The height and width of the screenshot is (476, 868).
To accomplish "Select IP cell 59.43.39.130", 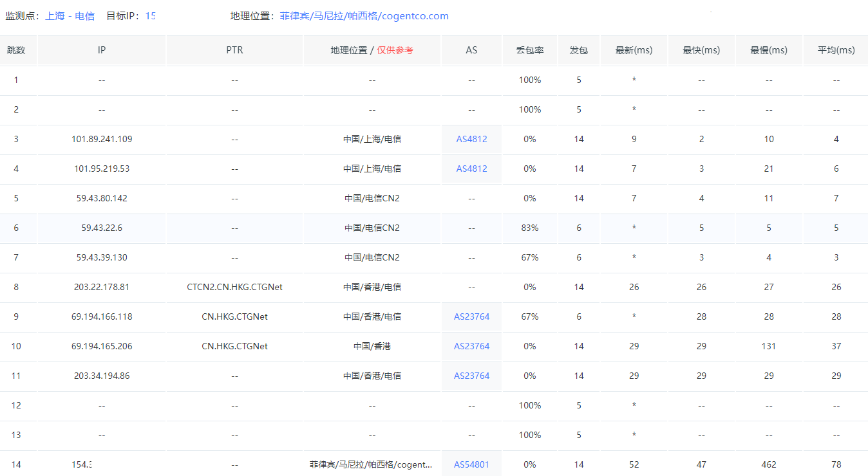I will (102, 257).
